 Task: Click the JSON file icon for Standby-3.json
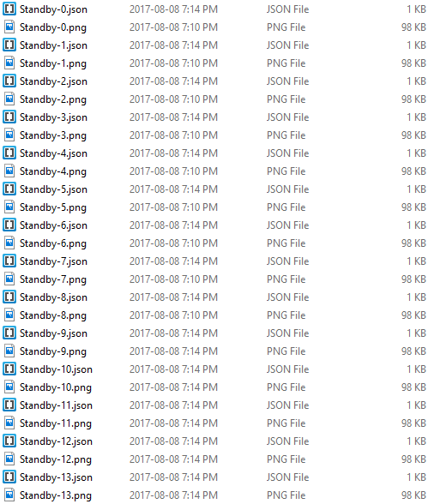tap(9, 117)
